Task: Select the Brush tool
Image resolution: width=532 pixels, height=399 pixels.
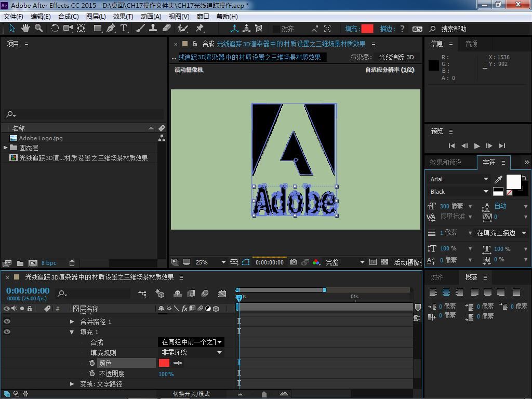Action: [x=140, y=29]
